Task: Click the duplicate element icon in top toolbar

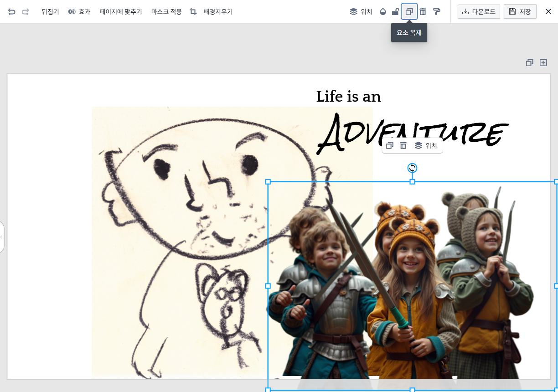Action: (x=409, y=11)
